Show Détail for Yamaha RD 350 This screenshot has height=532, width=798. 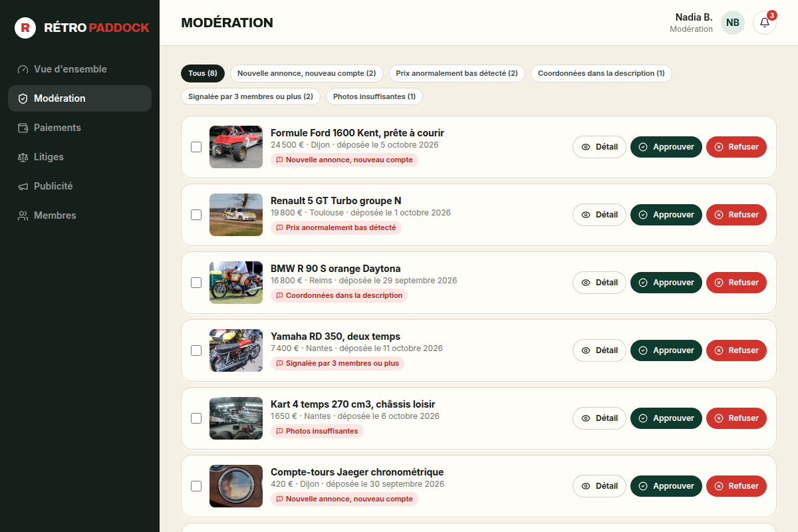(599, 350)
